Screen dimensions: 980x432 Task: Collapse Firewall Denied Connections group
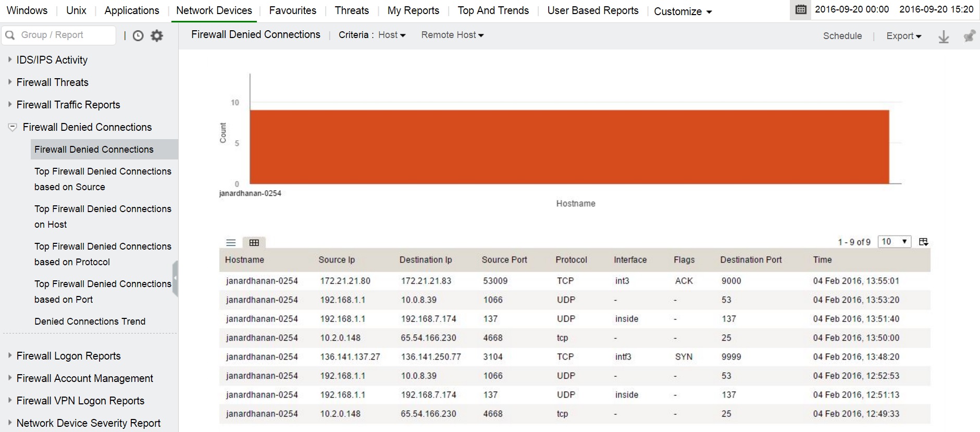point(13,127)
